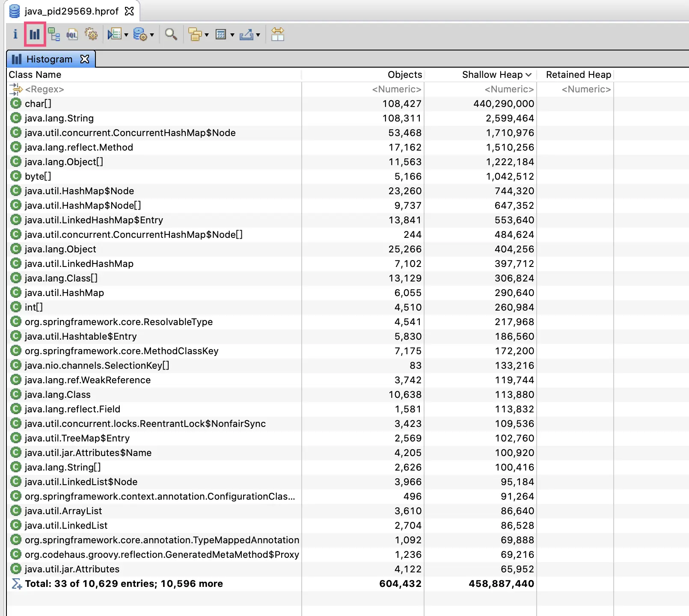Screen dimensions: 689x616
Task: Click the Histogram toolbar icon
Action: (35, 34)
